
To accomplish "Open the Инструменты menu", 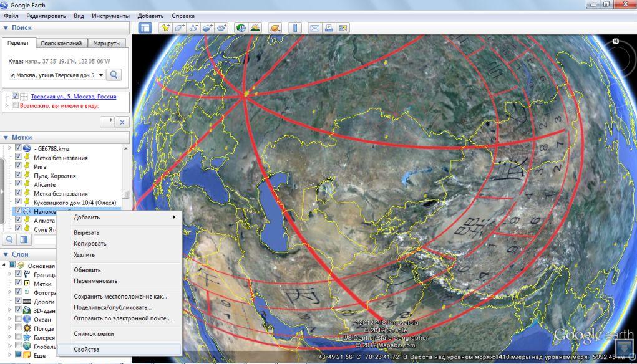I will (110, 16).
